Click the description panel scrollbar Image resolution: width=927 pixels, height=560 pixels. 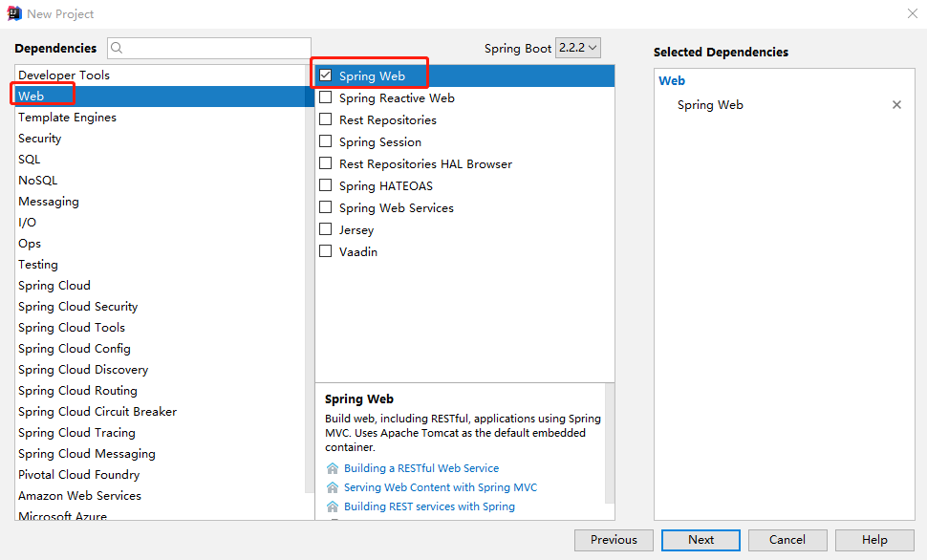610,443
